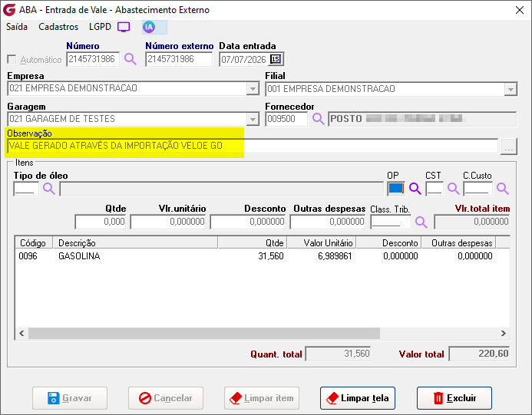This screenshot has height=415, width=532.
Task: Click the Tipo de óleo description field
Action: 221,189
